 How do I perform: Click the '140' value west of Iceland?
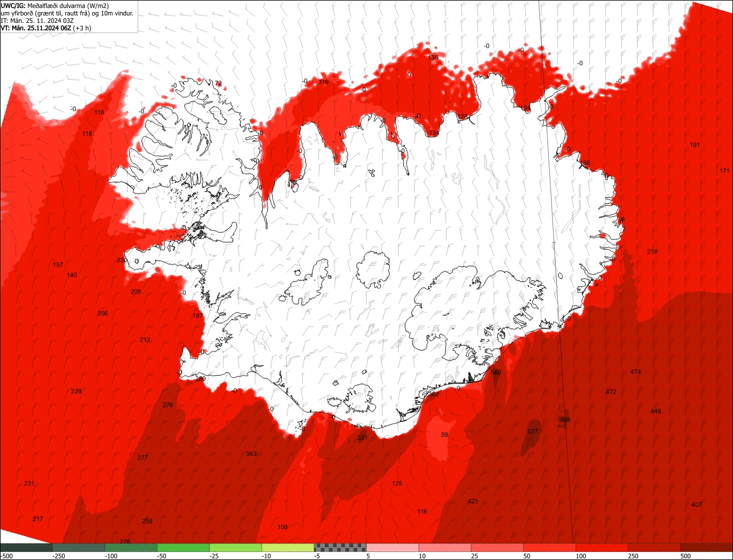click(x=72, y=275)
